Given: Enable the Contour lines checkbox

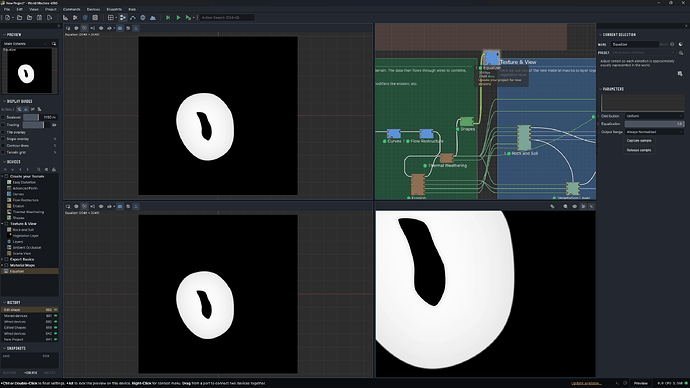Looking at the screenshot, I should 3,146.
